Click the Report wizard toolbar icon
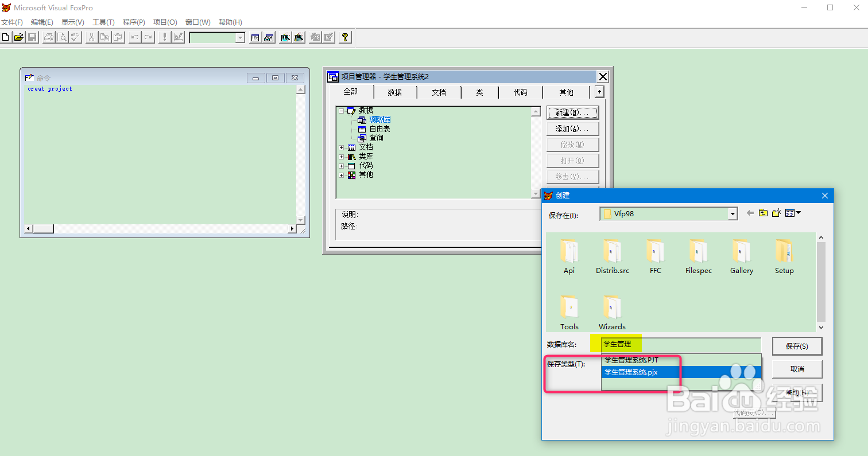 pos(299,37)
